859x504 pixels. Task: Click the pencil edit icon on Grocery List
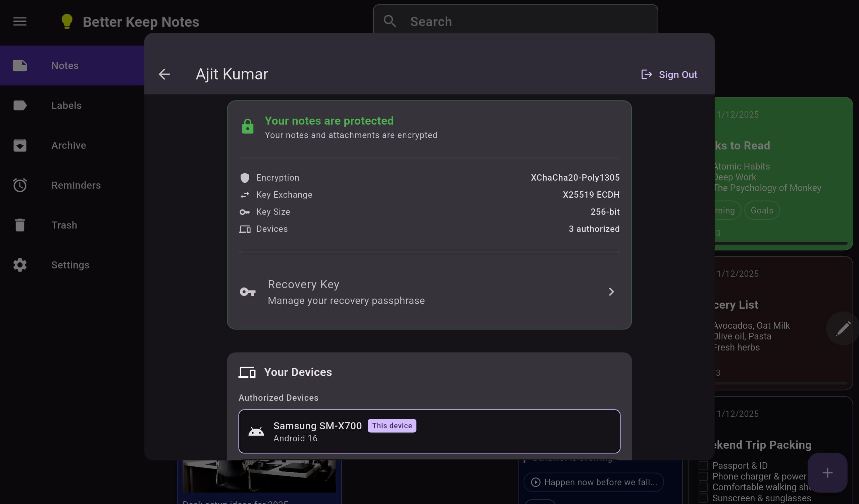(x=844, y=328)
